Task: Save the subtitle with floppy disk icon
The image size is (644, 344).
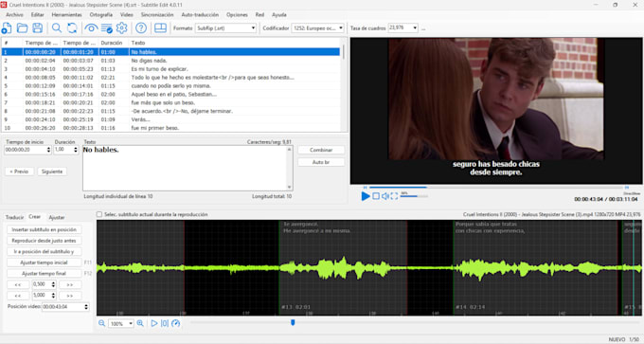Action: pyautogui.click(x=37, y=27)
